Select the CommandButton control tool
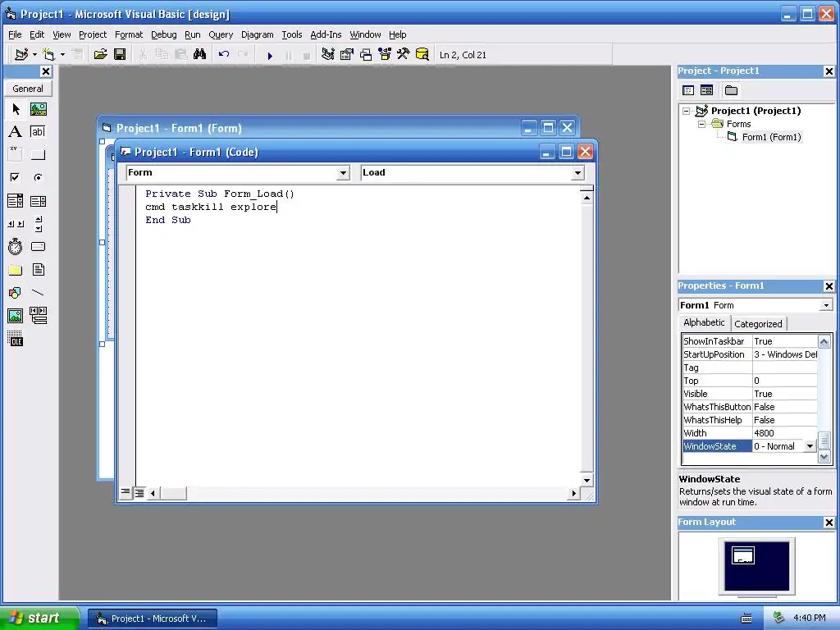This screenshot has height=630, width=840. 38,155
